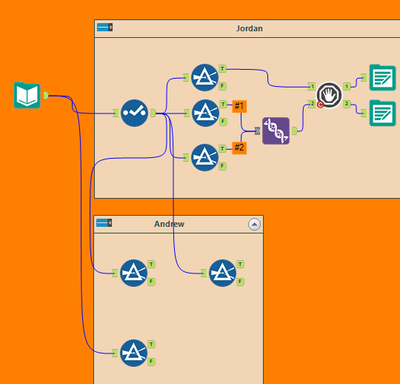Screen dimensions: 400x384
Task: Select the upper teal Output Data tool
Action: pos(382,77)
